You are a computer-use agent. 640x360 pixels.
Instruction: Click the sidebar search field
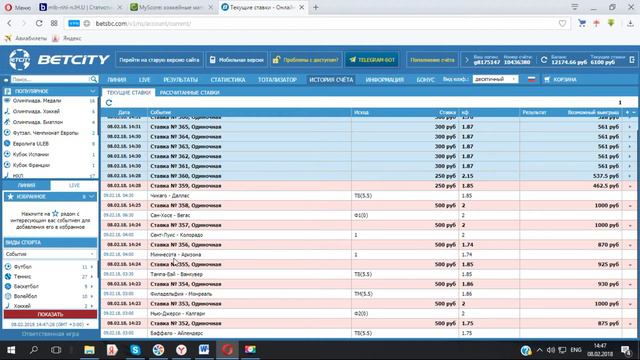[50, 79]
